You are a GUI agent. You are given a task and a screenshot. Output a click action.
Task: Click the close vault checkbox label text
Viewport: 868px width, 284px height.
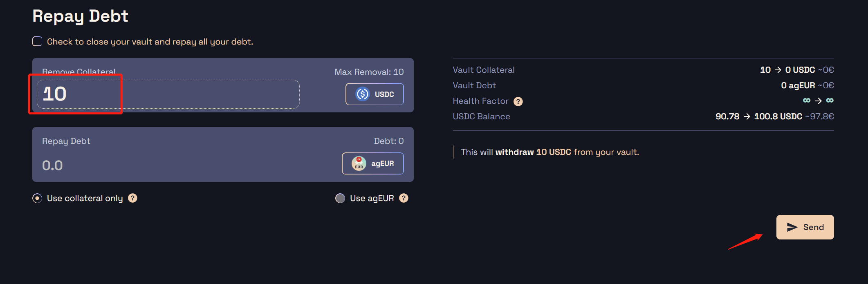[150, 42]
